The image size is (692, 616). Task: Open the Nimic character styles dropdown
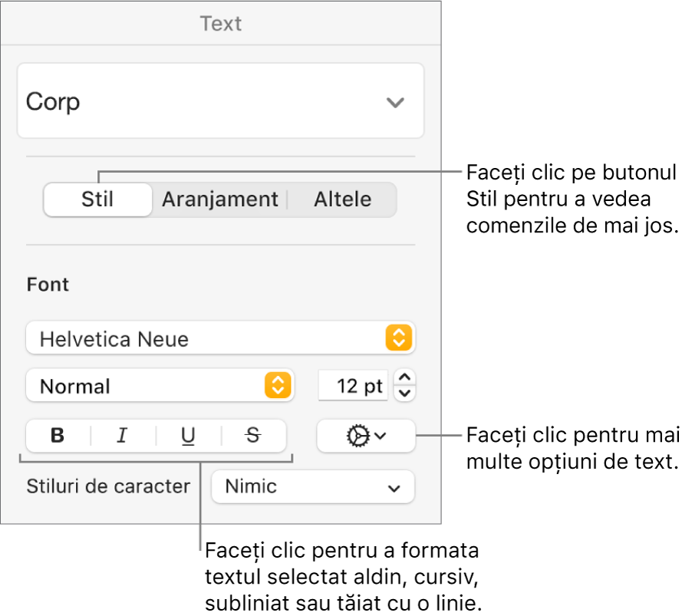[313, 486]
